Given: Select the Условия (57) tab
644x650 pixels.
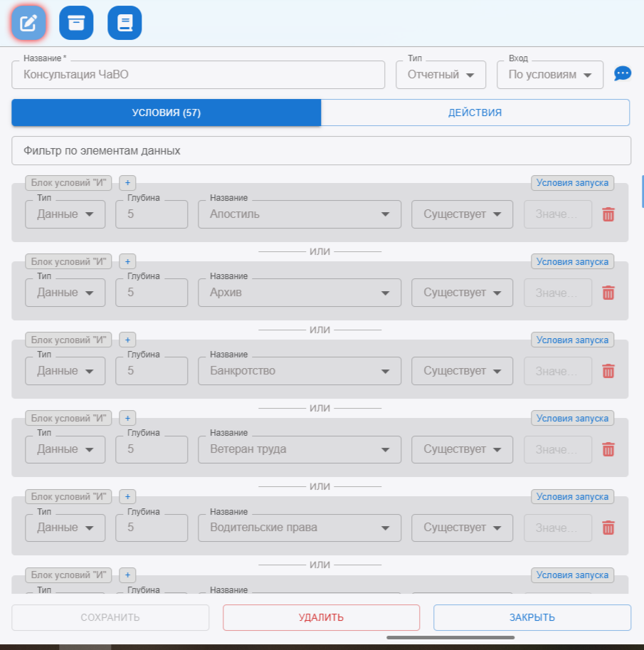Looking at the screenshot, I should pos(167,112).
